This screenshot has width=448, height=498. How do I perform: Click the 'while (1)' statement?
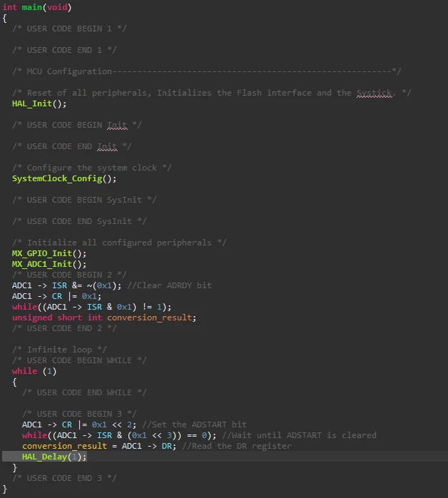34,371
